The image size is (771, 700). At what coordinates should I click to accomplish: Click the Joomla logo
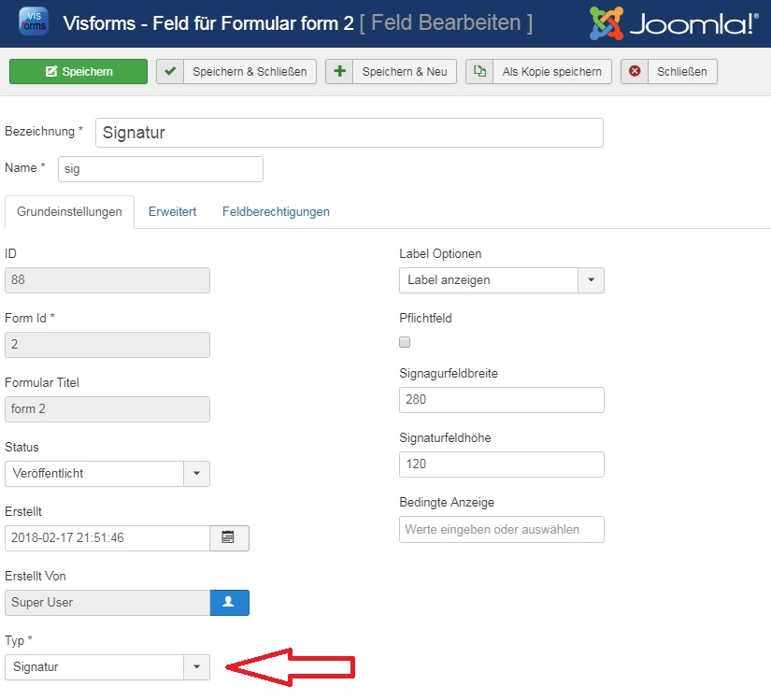point(673,23)
